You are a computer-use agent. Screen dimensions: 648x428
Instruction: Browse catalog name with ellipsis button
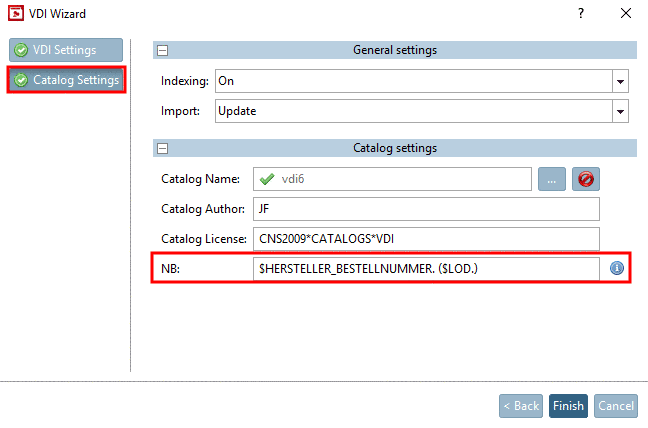[552, 179]
